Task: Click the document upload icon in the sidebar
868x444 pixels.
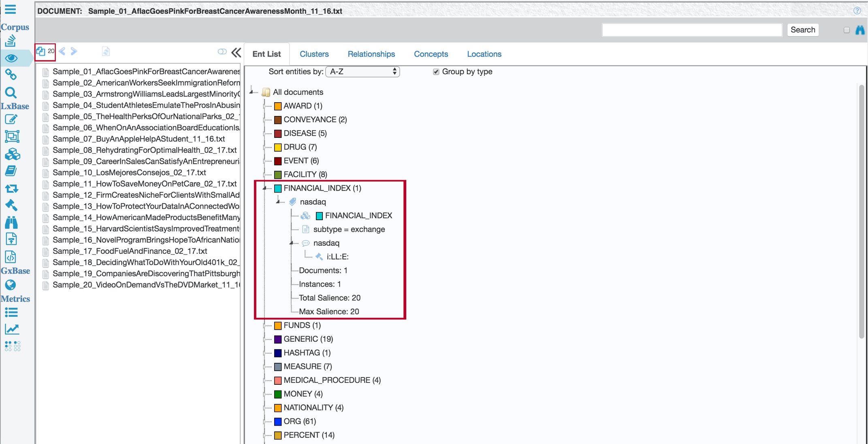Action: tap(12, 239)
